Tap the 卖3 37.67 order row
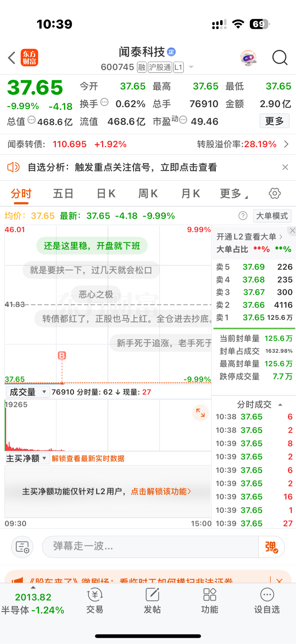The height and width of the screenshot is (644, 296). pos(254,292)
